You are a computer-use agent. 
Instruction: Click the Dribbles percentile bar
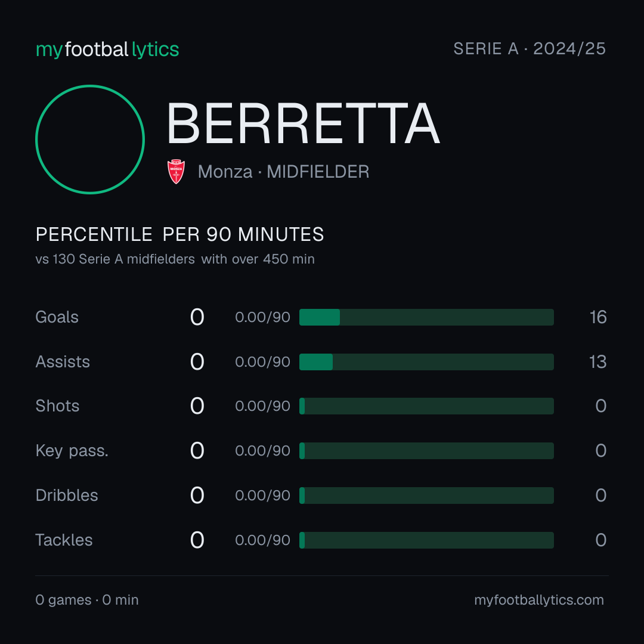click(426, 496)
